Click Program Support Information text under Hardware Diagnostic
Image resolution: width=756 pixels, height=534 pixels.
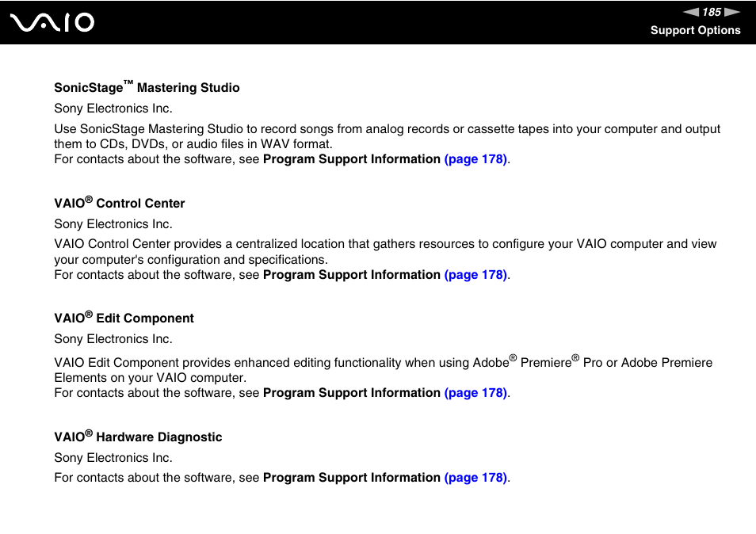tap(352, 478)
